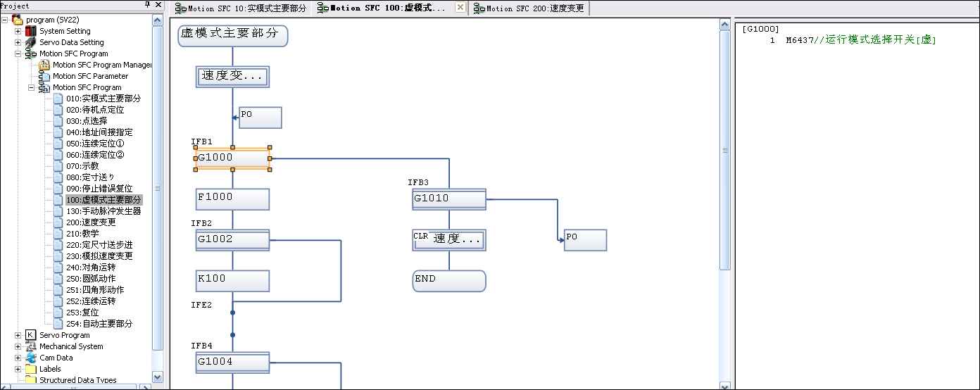Click the System Setting icon in project tree
This screenshot has width=980, height=390.
(x=30, y=31)
